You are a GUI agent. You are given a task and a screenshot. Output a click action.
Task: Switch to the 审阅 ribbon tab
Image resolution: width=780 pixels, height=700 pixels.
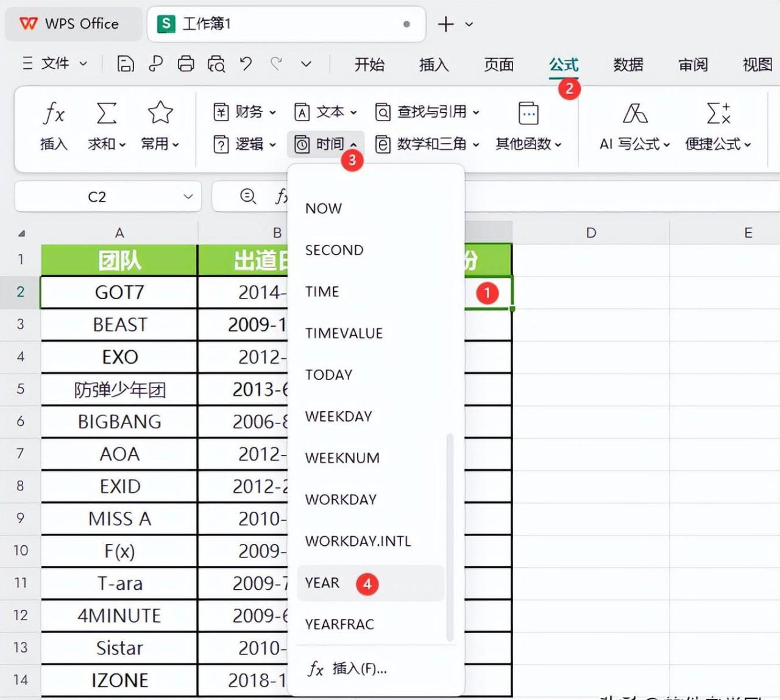(x=693, y=64)
